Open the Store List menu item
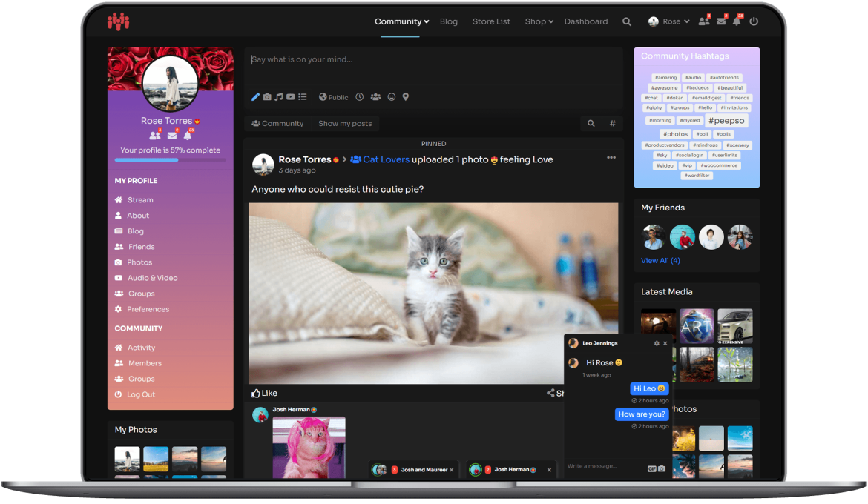Screen dimensions: 868x504 tap(491, 21)
